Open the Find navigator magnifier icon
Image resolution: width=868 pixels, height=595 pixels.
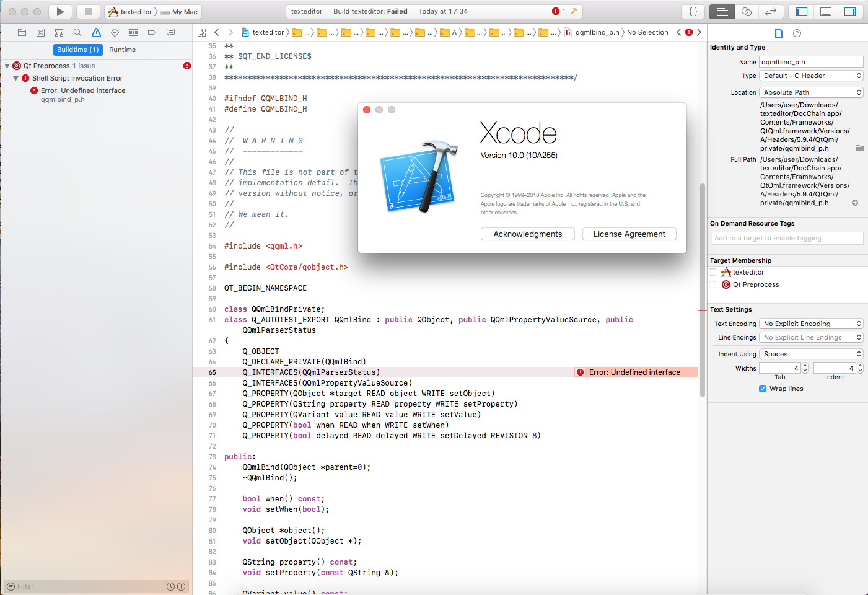pos(77,32)
